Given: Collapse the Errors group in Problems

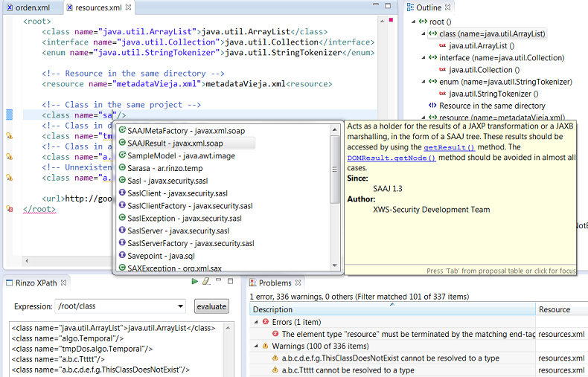Looking at the screenshot, I should click(257, 323).
